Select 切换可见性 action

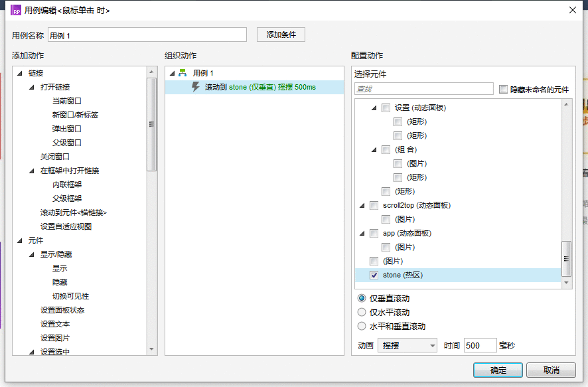point(70,296)
